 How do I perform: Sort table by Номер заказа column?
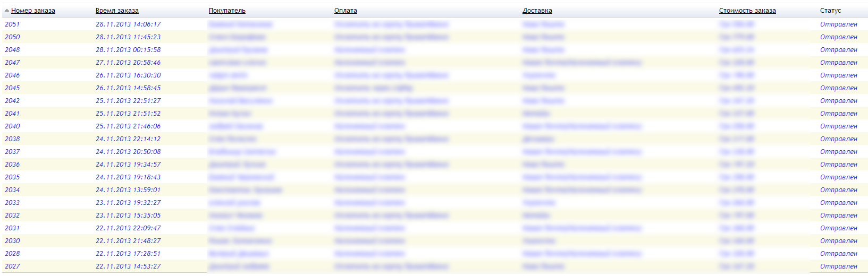pyautogui.click(x=33, y=11)
